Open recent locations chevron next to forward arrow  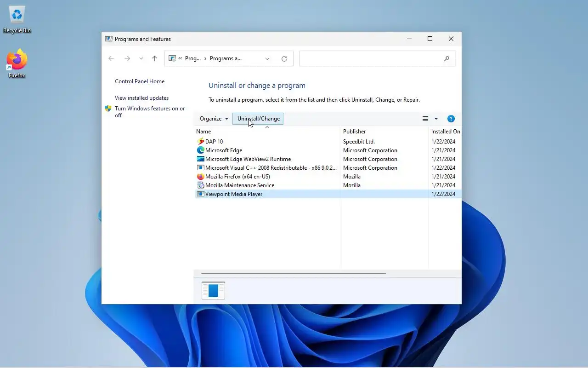(x=141, y=58)
